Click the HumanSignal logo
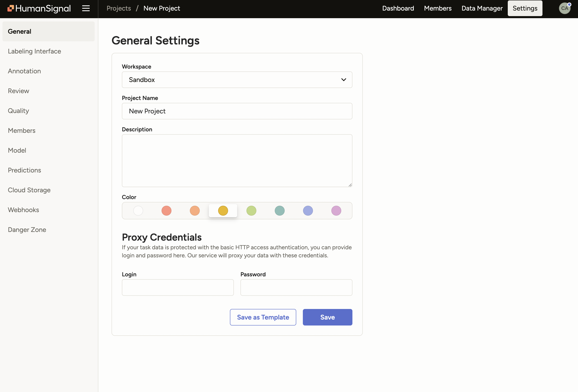The height and width of the screenshot is (392, 578). pyautogui.click(x=39, y=8)
